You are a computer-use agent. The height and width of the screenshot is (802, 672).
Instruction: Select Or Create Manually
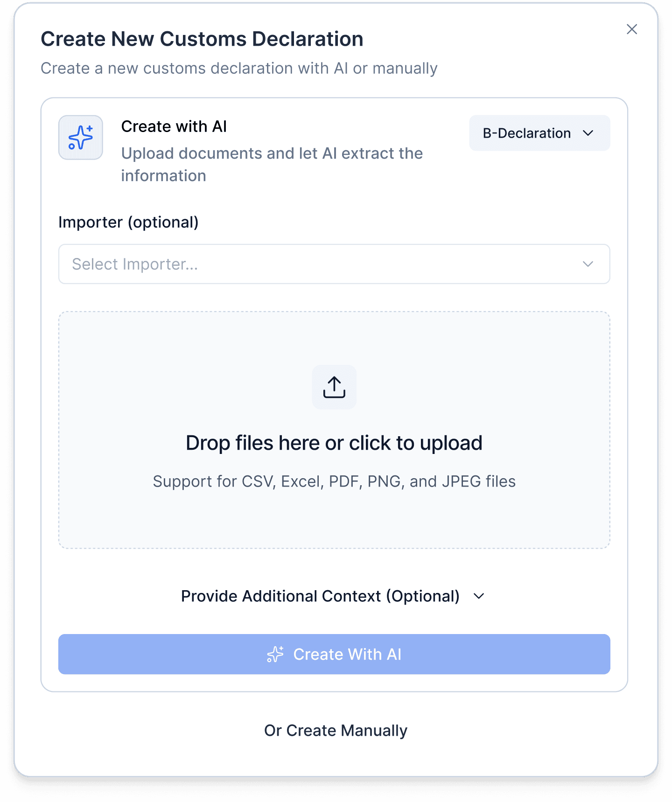click(x=335, y=730)
